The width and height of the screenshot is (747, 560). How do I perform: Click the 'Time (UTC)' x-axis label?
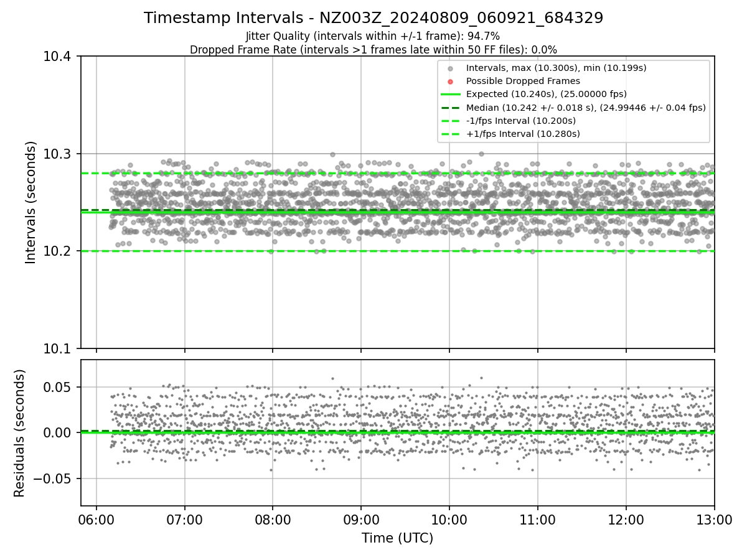(x=397, y=538)
